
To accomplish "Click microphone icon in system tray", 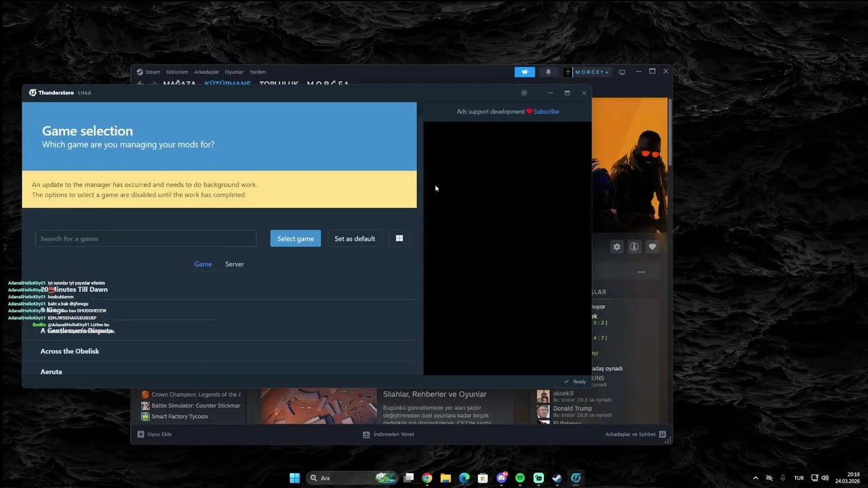I will [783, 478].
